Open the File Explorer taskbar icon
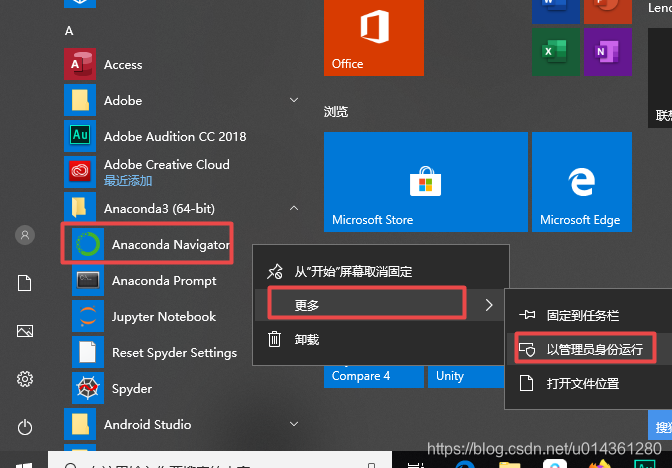672x468 pixels. 510,465
